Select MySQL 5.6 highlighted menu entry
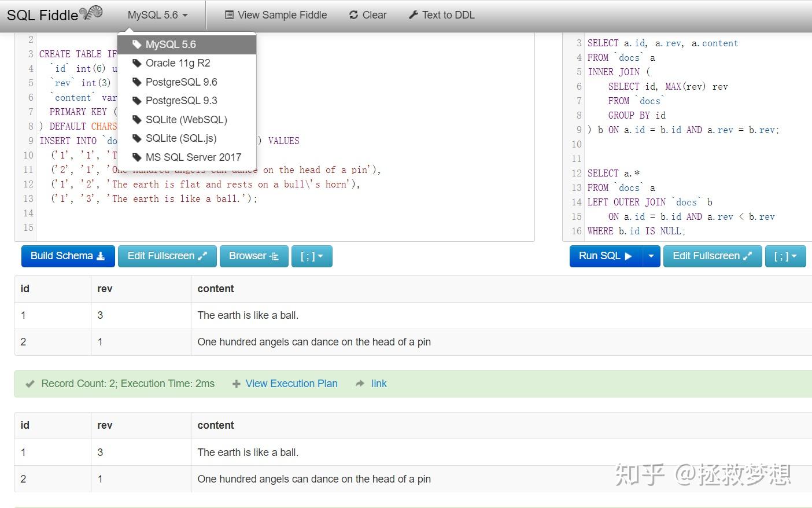This screenshot has height=508, width=812. [x=172, y=44]
